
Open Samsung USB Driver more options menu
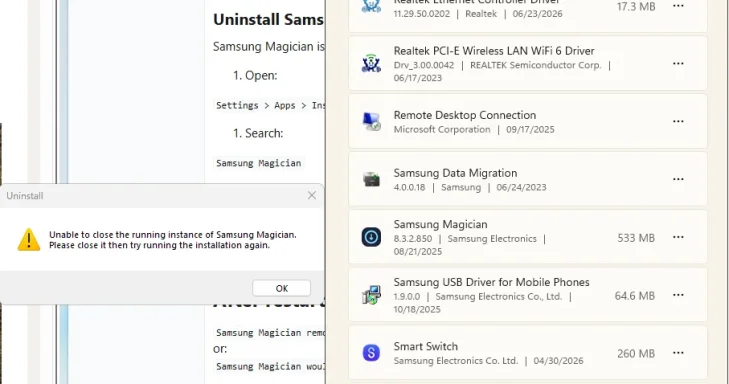pyautogui.click(x=678, y=295)
